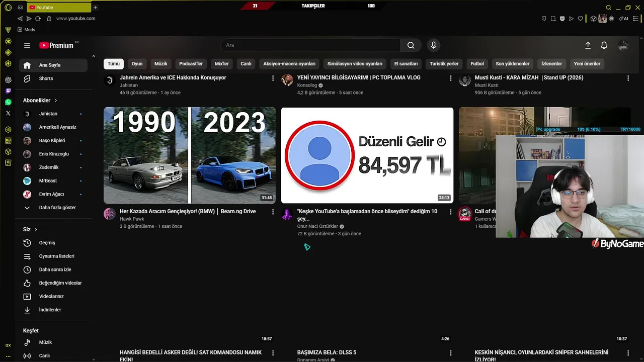Screen dimensions: 644x362
Task: Open Geçmiş history page
Action: [x=53, y=243]
